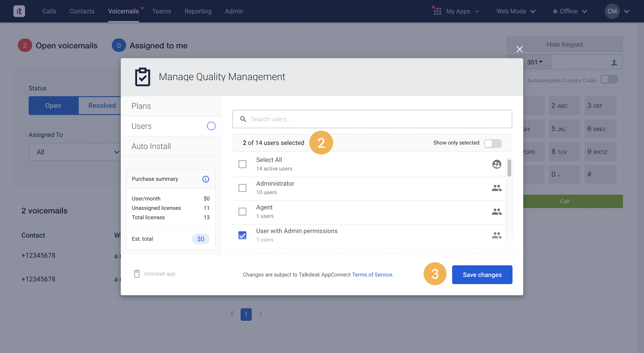The image size is (644, 353).
Task: Select the Users section
Action: pyautogui.click(x=171, y=126)
